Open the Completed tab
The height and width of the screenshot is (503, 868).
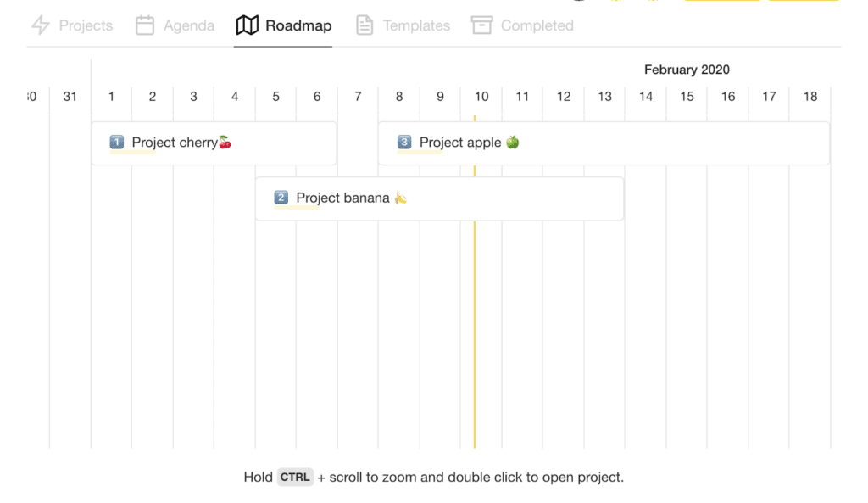[537, 25]
